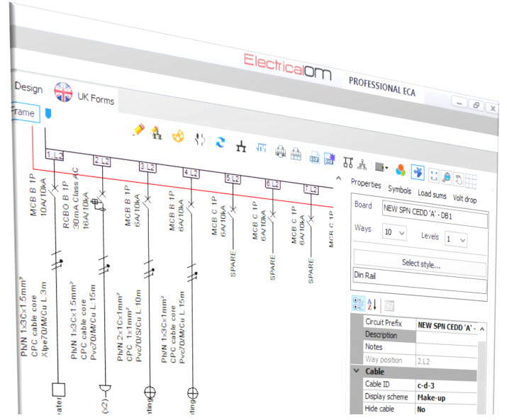507x420 pixels.
Task: Click the Board name input field
Action: [435, 214]
